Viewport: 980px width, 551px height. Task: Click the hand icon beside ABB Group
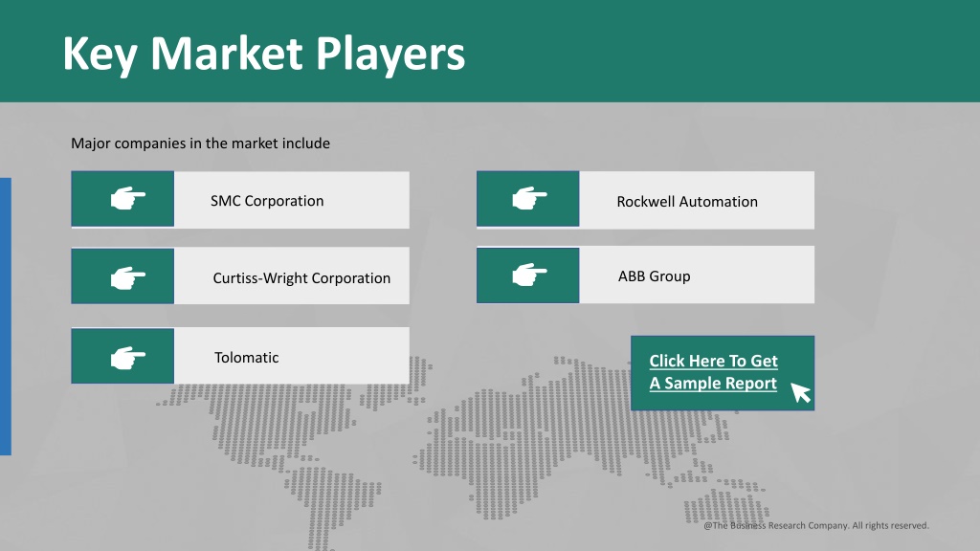529,275
